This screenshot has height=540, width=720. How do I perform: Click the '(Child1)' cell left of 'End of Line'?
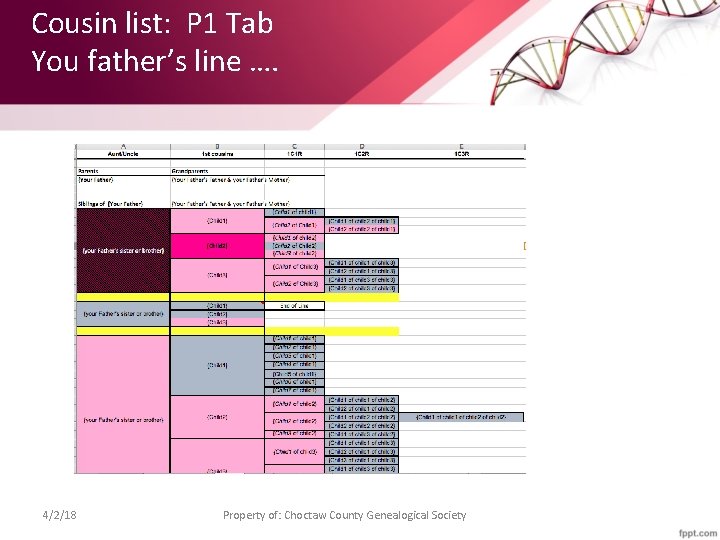[217, 306]
